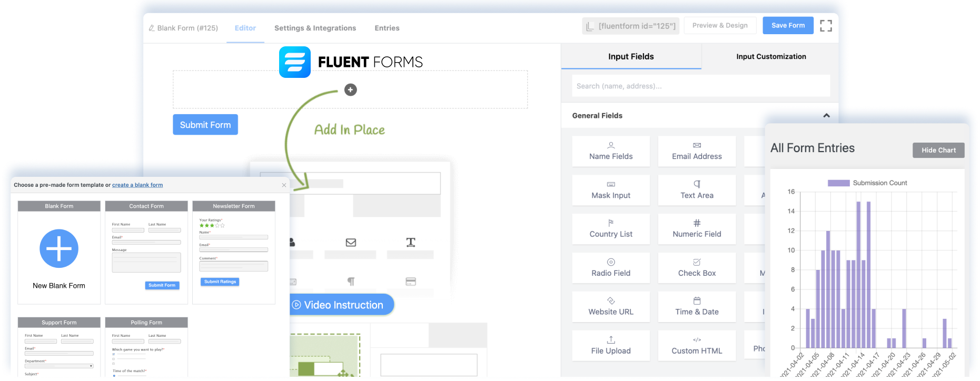Click the Save Form button
980x381 pixels.
click(x=788, y=25)
